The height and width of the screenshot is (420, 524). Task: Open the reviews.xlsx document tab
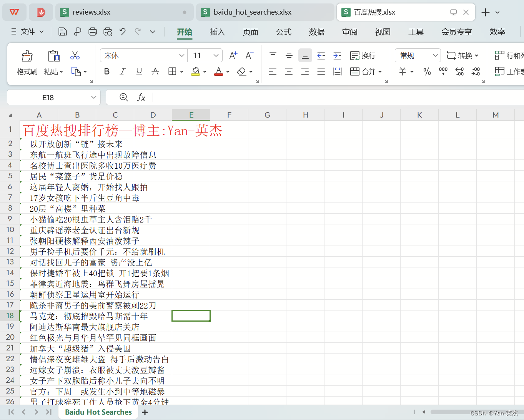[125, 12]
